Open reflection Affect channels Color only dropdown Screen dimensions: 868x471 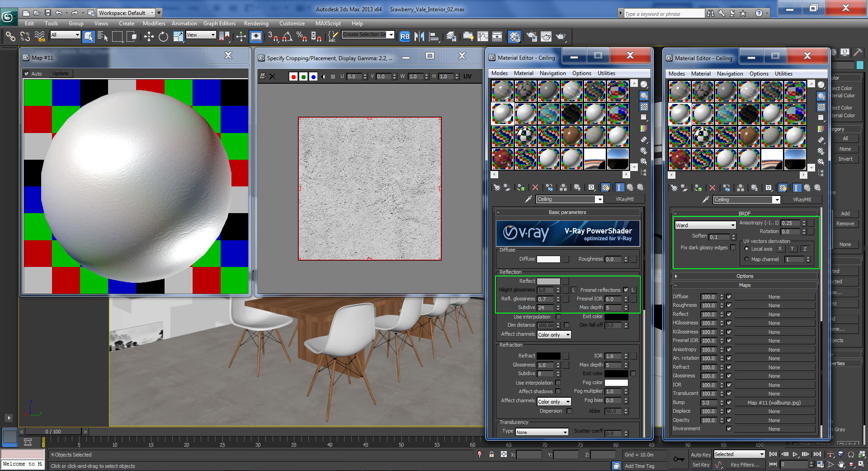tap(554, 335)
